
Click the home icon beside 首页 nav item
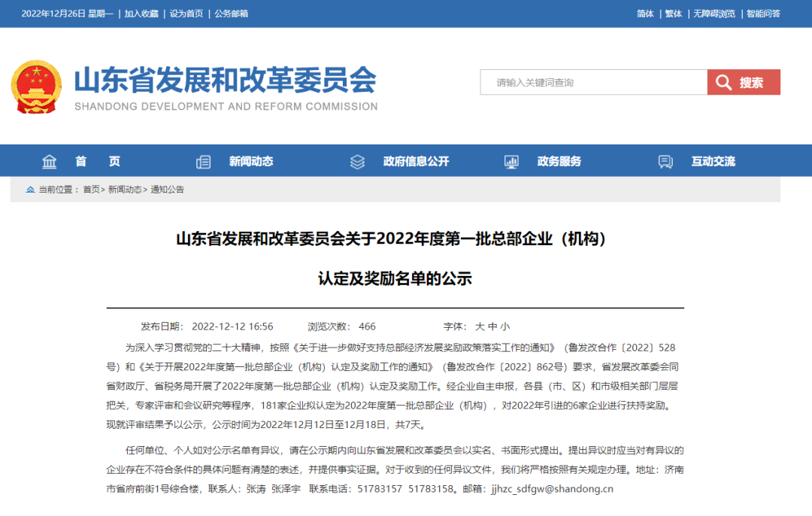click(49, 161)
